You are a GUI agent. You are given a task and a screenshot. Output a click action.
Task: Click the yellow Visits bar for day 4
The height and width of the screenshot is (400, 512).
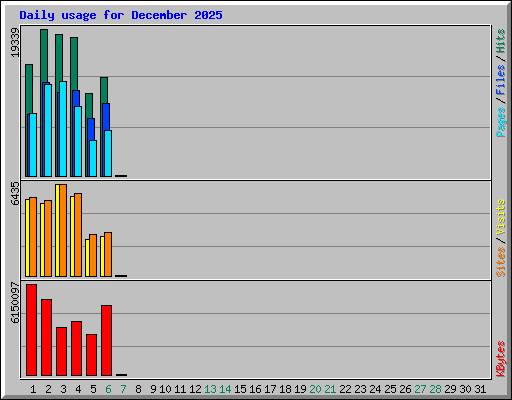(72, 236)
